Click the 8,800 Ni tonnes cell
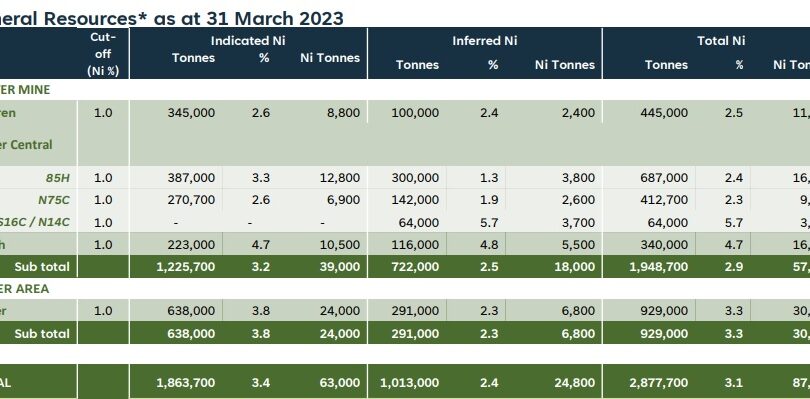The image size is (810, 399). [x=344, y=113]
